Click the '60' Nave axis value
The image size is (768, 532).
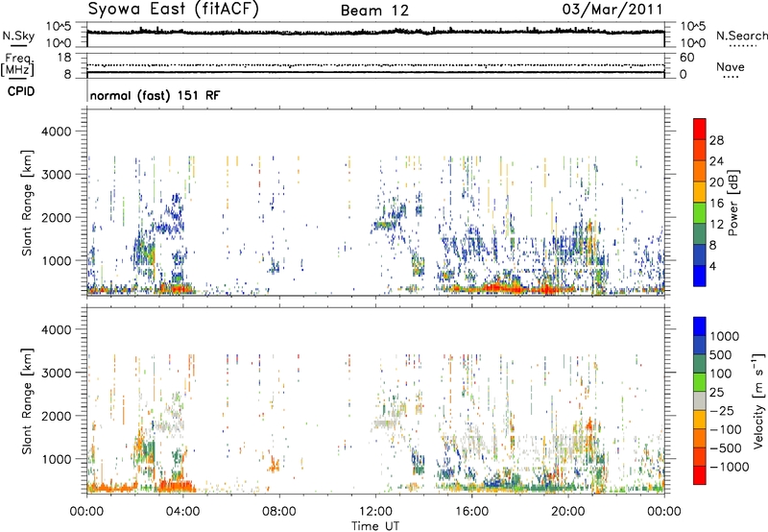pos(686,58)
